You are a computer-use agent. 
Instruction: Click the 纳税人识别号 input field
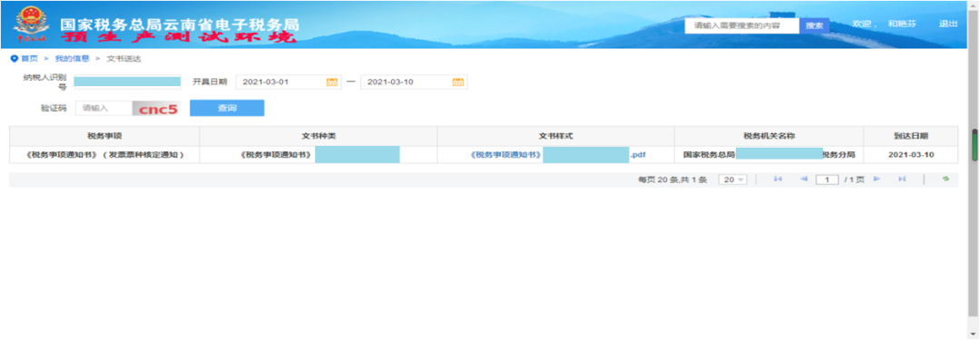(x=128, y=83)
